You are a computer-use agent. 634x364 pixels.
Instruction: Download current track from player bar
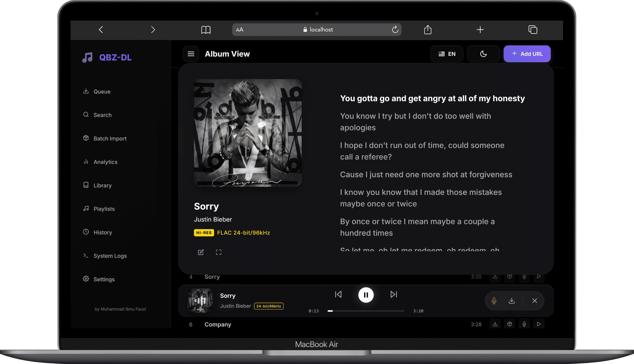click(x=511, y=301)
